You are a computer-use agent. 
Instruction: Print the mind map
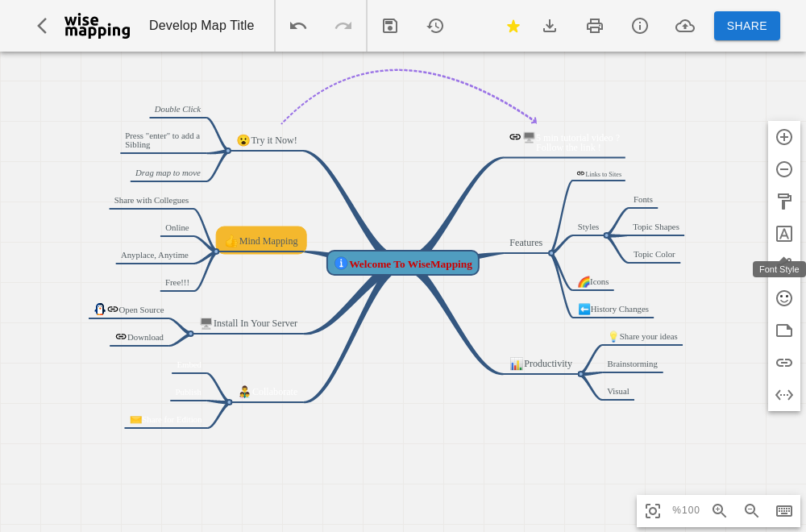tap(595, 26)
